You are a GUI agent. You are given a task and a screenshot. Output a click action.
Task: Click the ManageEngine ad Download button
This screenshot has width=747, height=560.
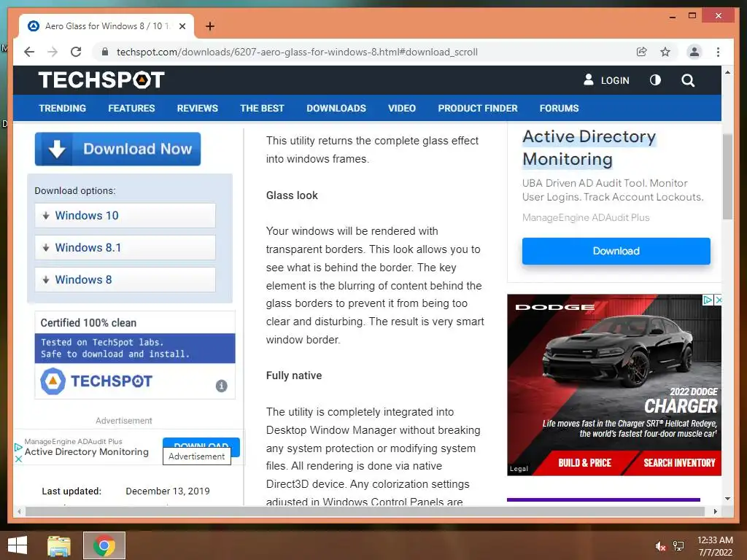[x=616, y=251]
